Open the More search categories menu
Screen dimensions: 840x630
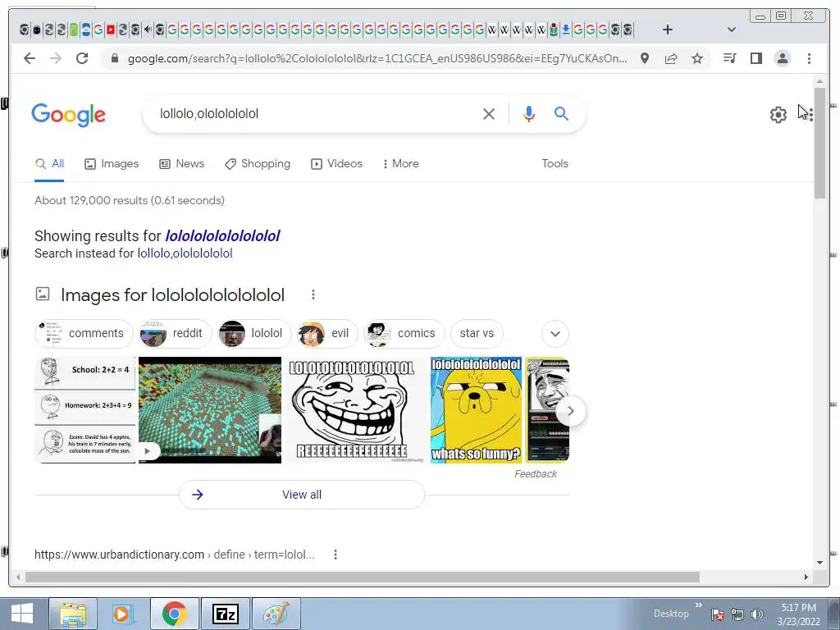(x=400, y=163)
